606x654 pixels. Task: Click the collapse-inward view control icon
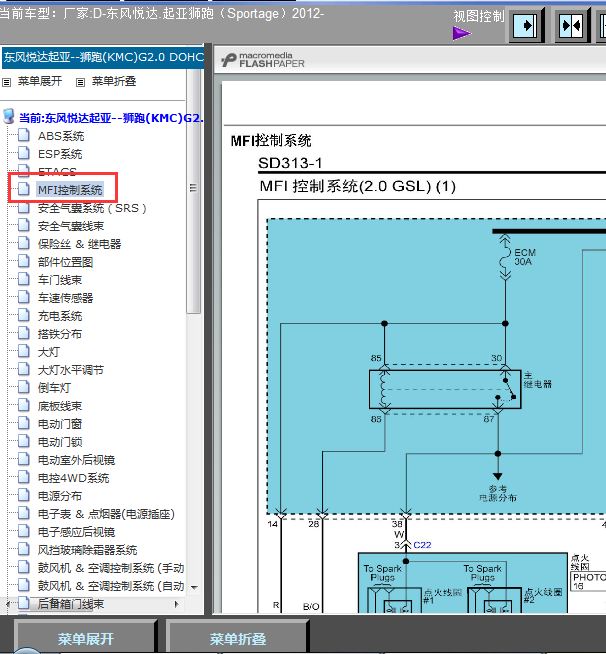(571, 26)
